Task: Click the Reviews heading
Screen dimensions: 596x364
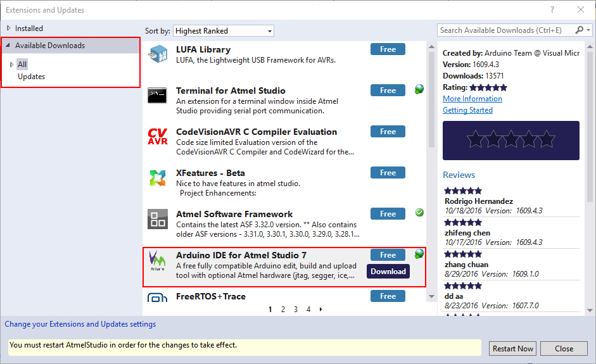Action: pyautogui.click(x=459, y=175)
